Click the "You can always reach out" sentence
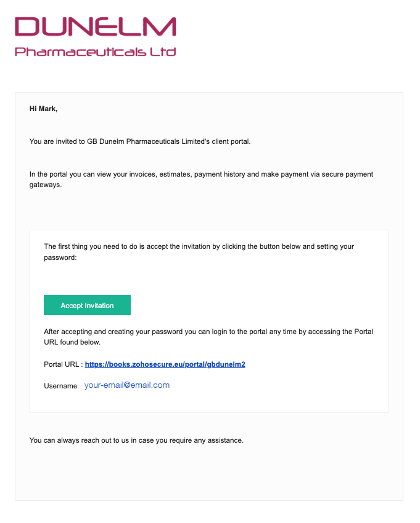 pyautogui.click(x=136, y=440)
